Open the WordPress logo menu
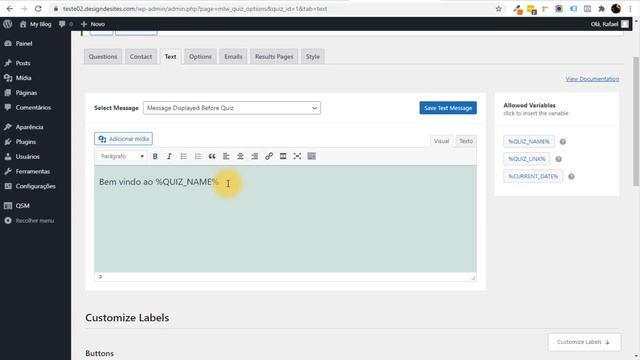Viewport: 640px width, 360px height. (x=7, y=24)
